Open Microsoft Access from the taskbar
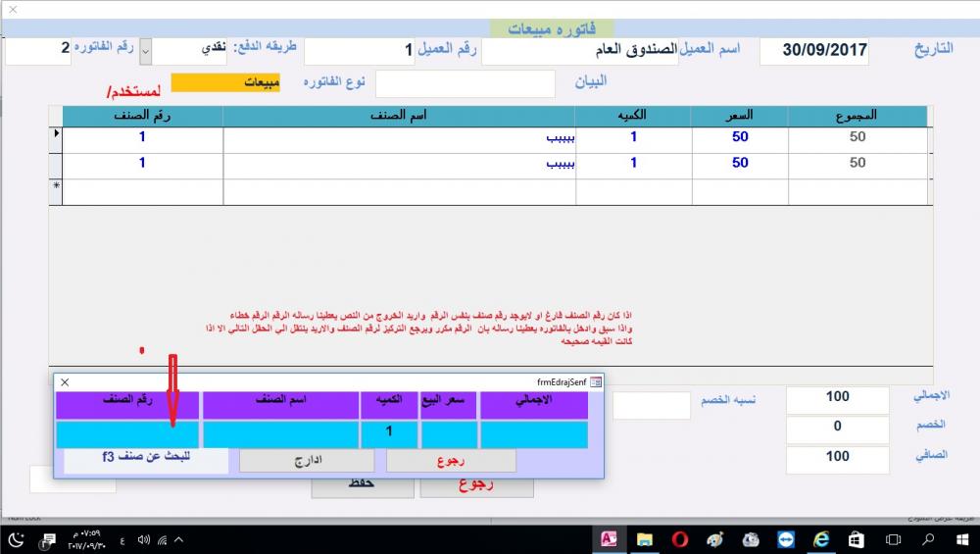The image size is (980, 554). pyautogui.click(x=609, y=539)
